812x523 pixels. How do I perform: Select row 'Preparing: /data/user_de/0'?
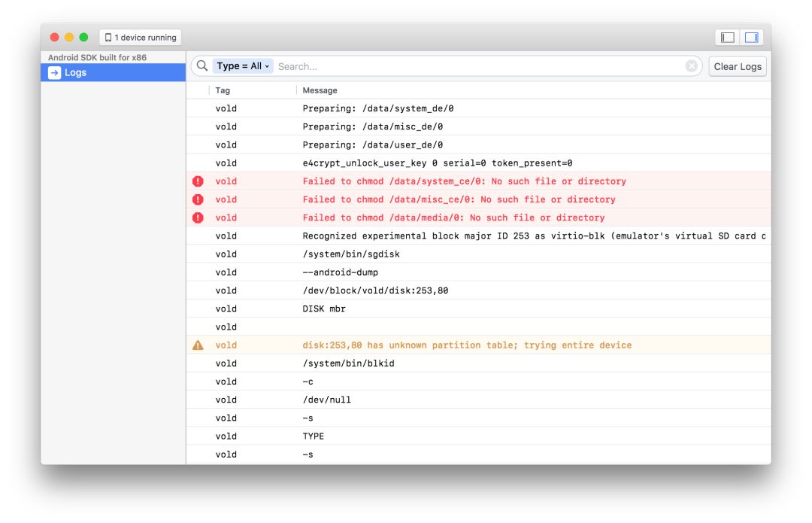click(x=478, y=144)
